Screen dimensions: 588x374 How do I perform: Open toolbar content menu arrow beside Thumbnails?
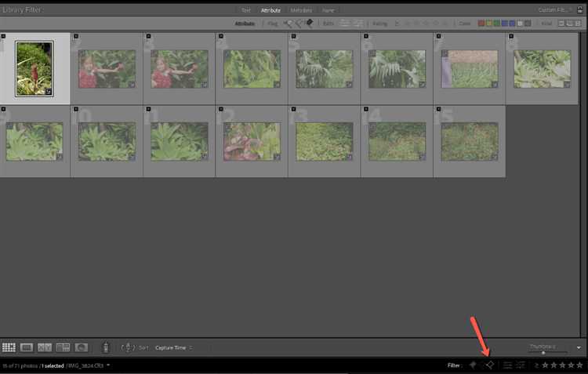coord(579,348)
